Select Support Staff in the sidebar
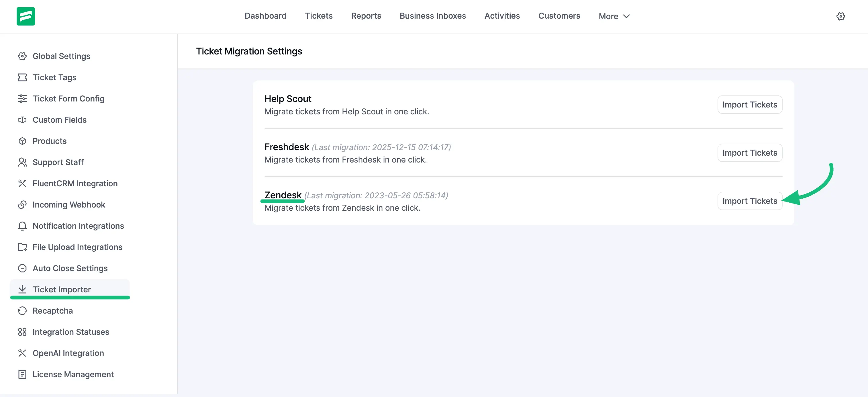 tap(58, 162)
